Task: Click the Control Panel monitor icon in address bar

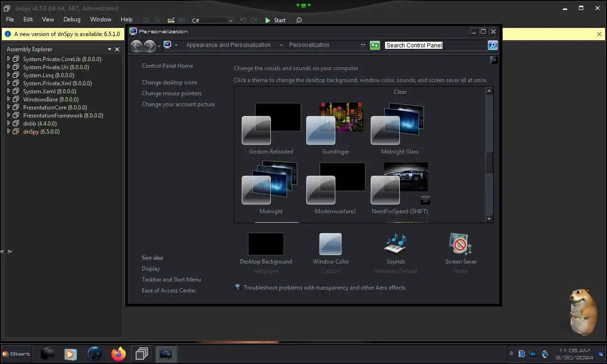Action: pos(167,45)
